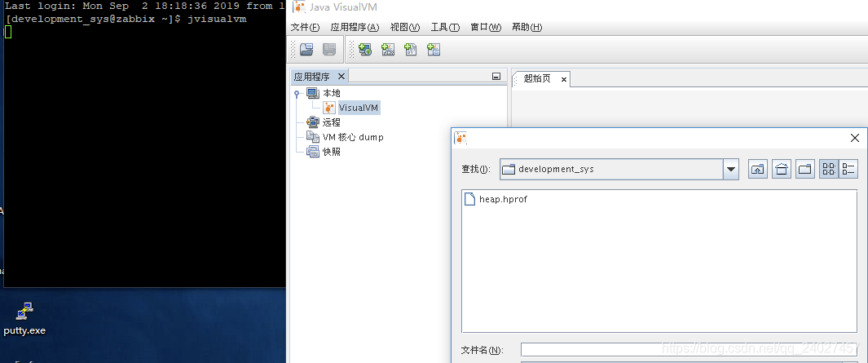868x363 pixels.
Task: Click the folder icon beside development_sys
Action: (509, 170)
